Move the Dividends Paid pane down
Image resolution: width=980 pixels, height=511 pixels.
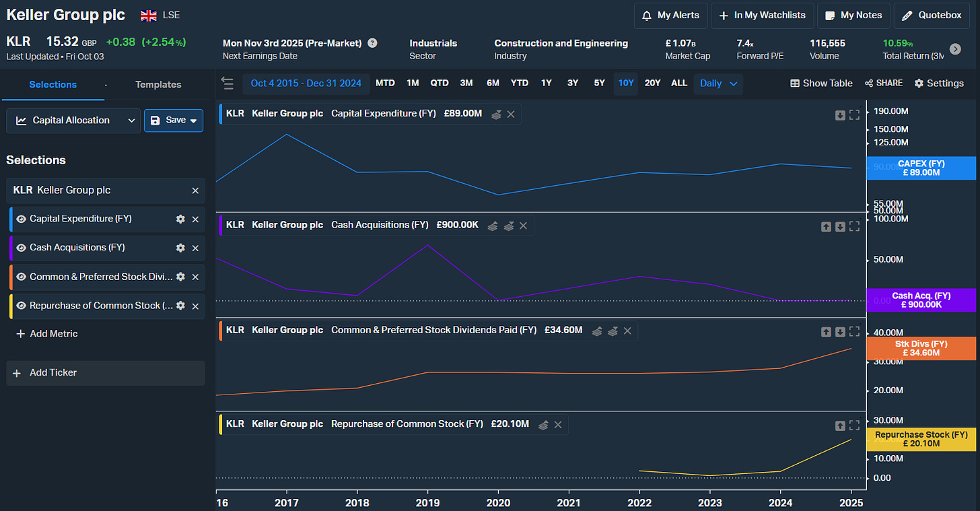coord(840,331)
